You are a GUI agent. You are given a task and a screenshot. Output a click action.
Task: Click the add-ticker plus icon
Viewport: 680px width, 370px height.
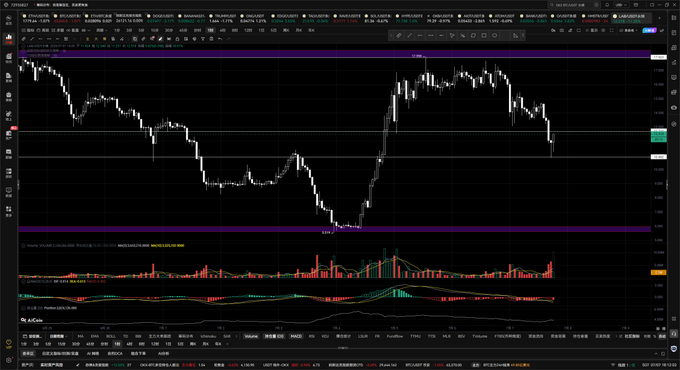click(659, 18)
